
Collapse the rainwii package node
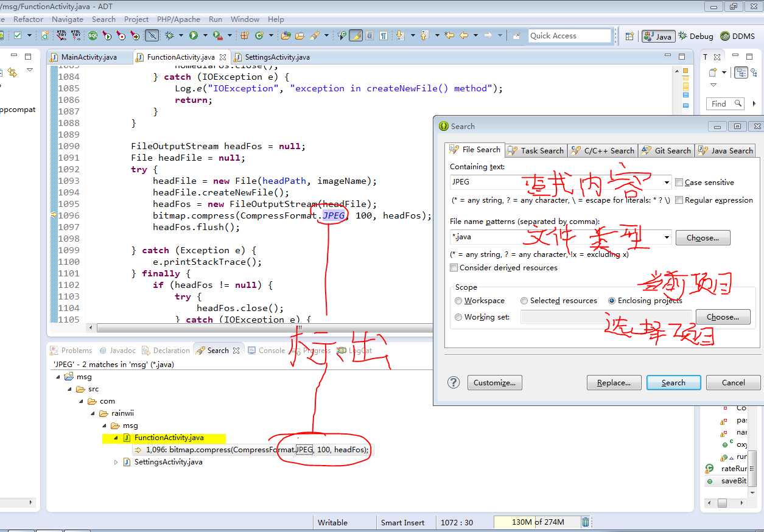pyautogui.click(x=94, y=413)
